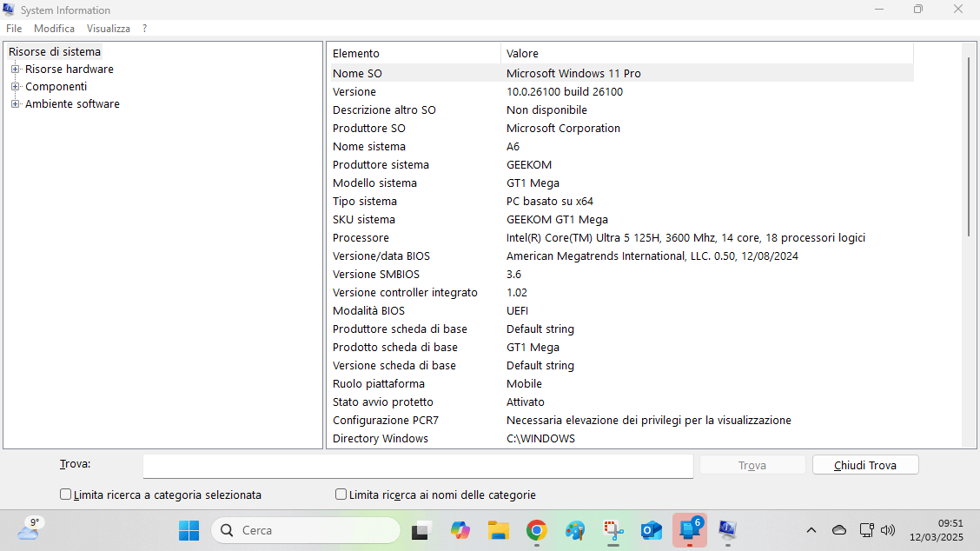Open the weather widget showing 9°
Image resolution: width=980 pixels, height=551 pixels.
coord(30,529)
